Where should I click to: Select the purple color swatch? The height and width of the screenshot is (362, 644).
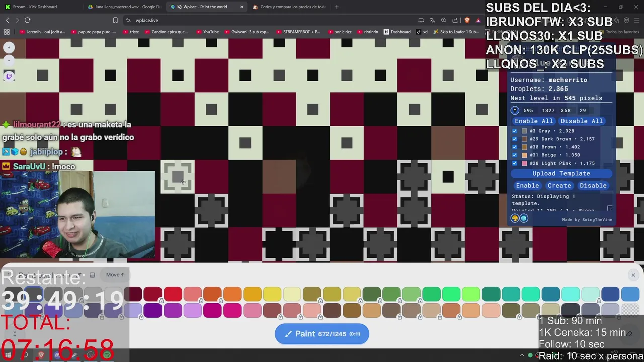coord(173,310)
